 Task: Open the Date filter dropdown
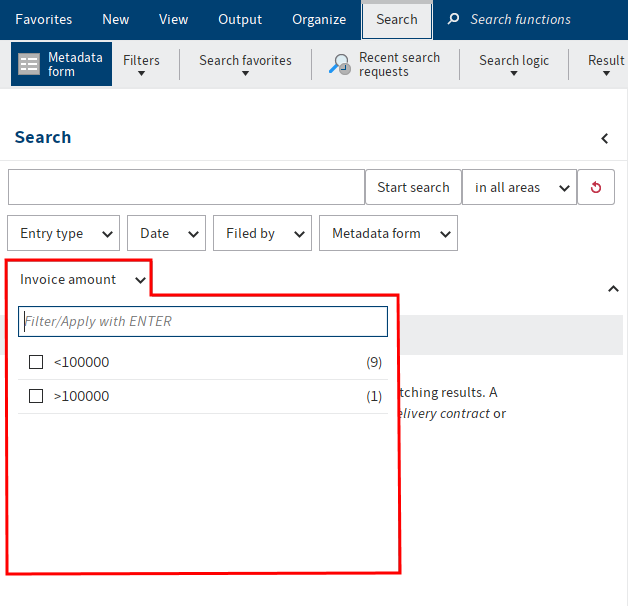[166, 233]
